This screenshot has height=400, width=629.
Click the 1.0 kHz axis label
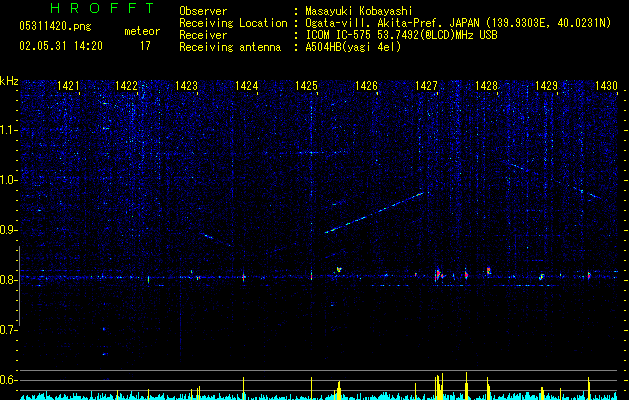[x=8, y=180]
